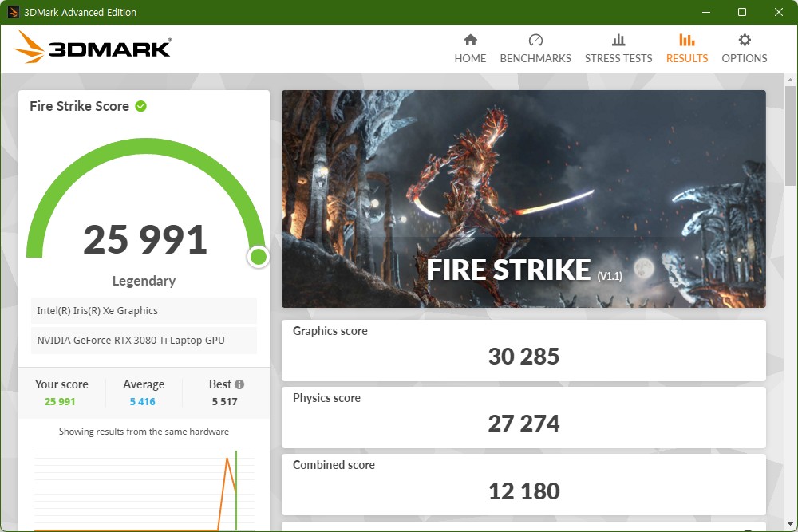Click the Combined score card
This screenshot has width=798, height=532.
523,485
